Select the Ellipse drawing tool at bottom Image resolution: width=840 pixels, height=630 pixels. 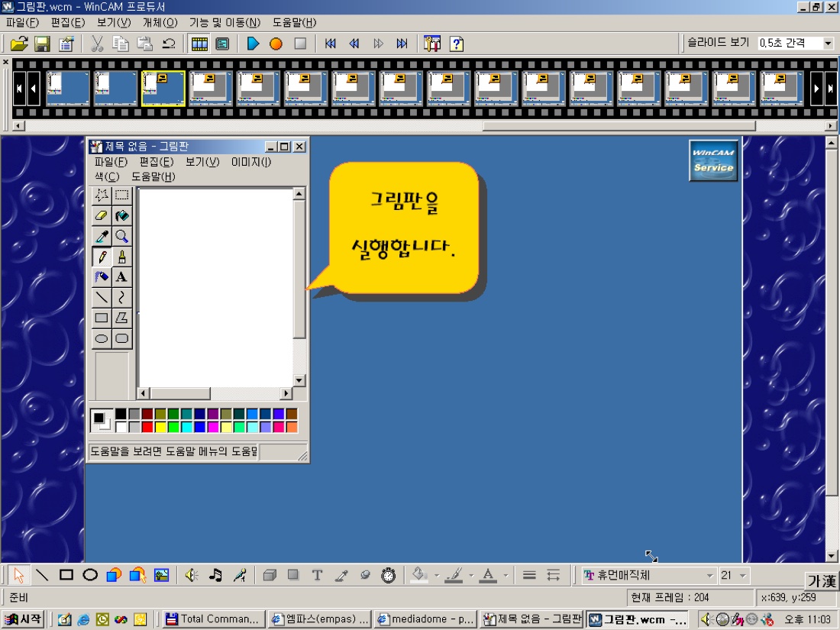click(x=90, y=575)
